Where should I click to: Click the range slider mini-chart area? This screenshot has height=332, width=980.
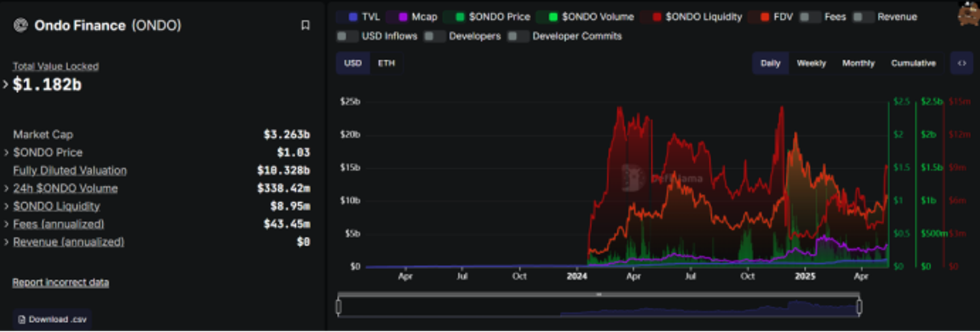(x=599, y=308)
